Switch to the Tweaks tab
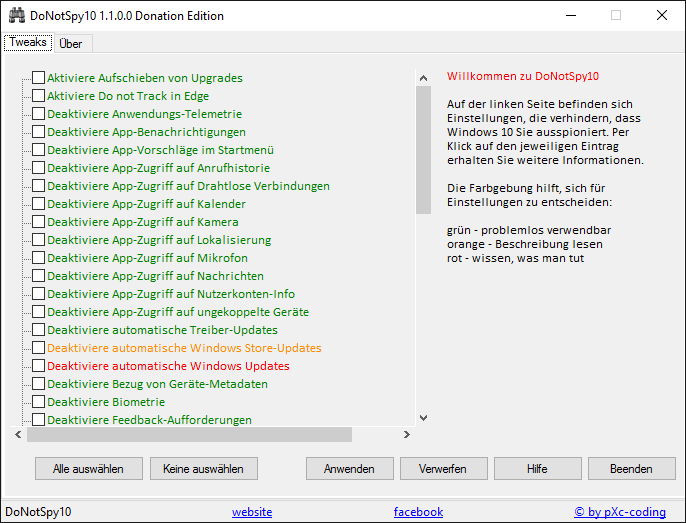Viewport: 686px width, 523px height. coord(28,42)
